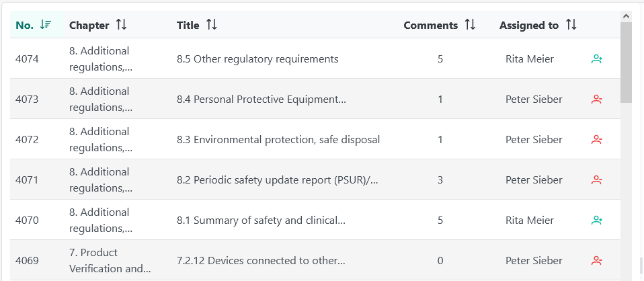This screenshot has height=281, width=644.
Task: Click the assign-user icon on row 4070
Action: tap(596, 220)
